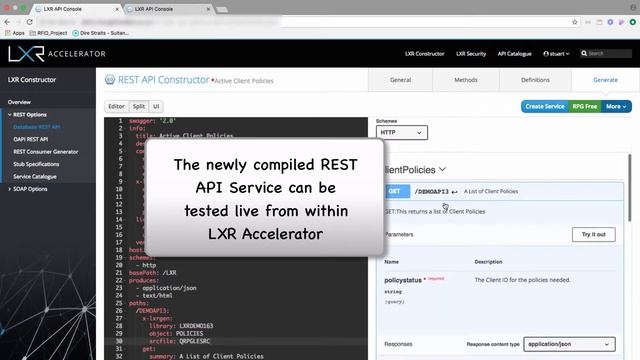Click the REST API Constructor gear icon

pyautogui.click(x=110, y=80)
